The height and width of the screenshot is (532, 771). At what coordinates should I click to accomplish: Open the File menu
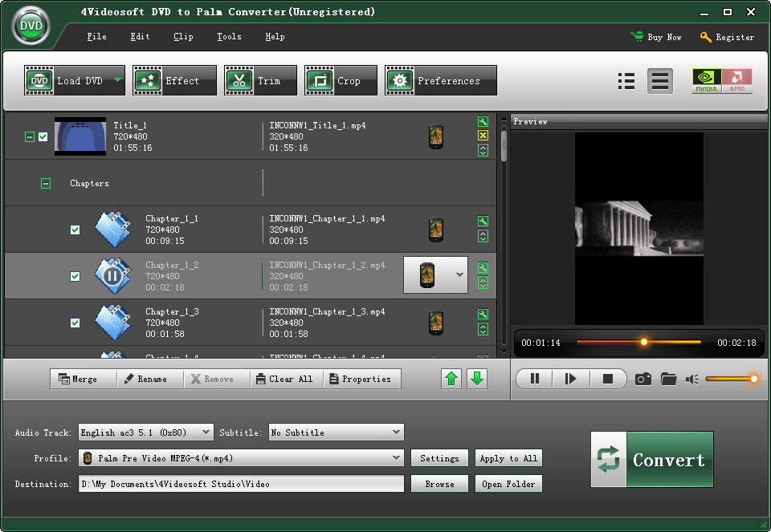point(96,36)
